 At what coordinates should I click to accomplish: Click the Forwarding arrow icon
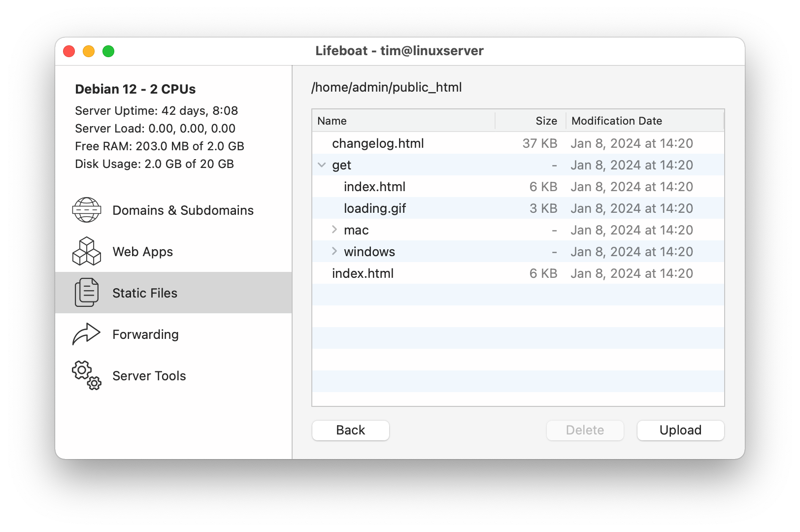click(x=87, y=334)
